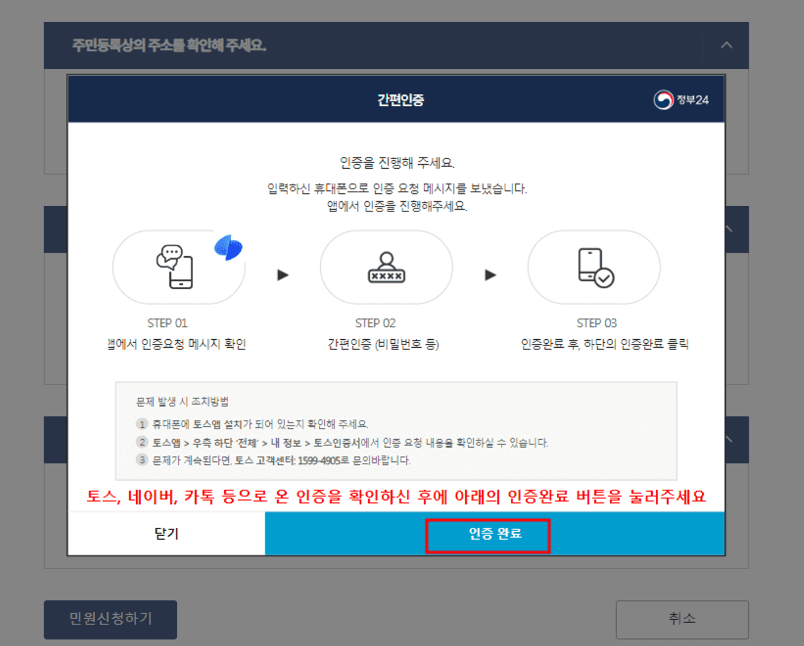Click the STEP 01 phone message icon

point(178,267)
